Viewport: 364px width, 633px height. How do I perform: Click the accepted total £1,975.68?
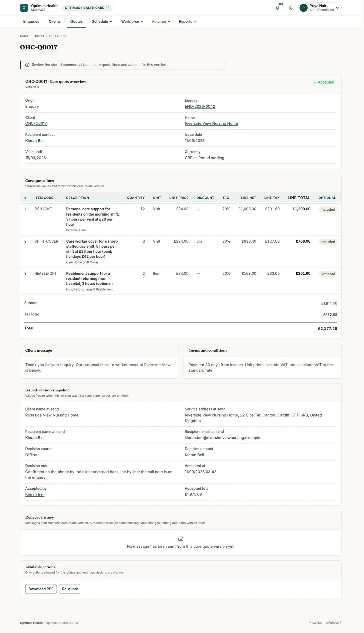pos(193,494)
